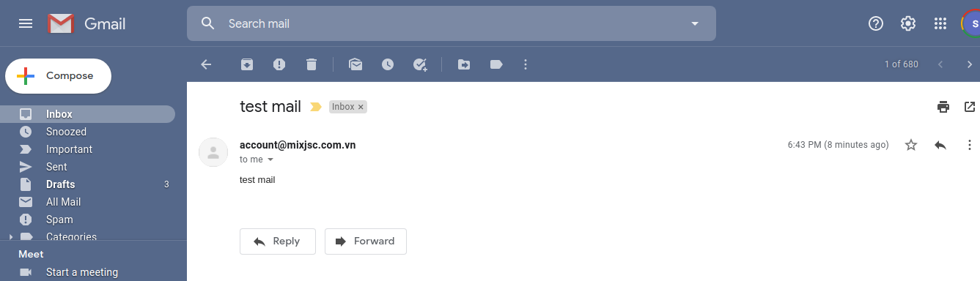980x281 pixels.
Task: Expand search options dropdown arrow
Action: 695,23
